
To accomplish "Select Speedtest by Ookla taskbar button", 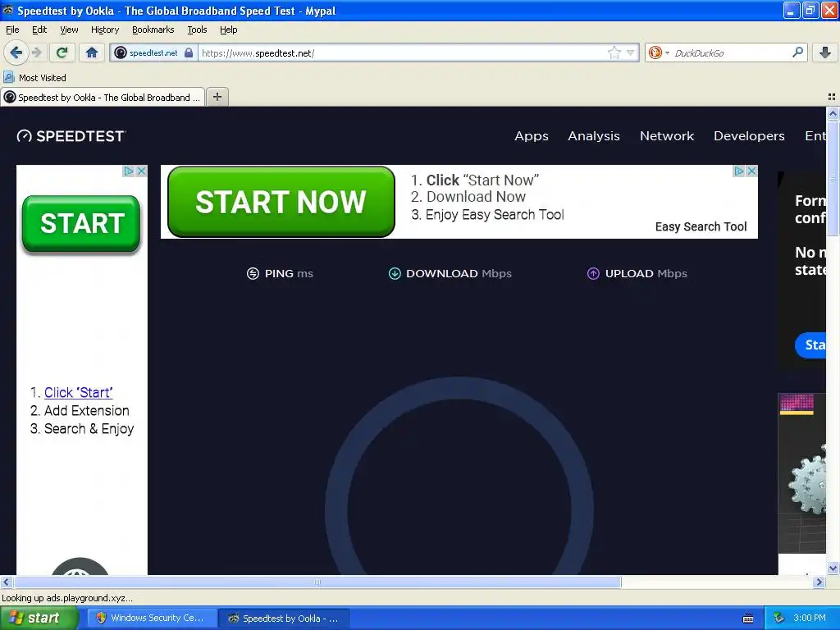I will pyautogui.click(x=285, y=619).
